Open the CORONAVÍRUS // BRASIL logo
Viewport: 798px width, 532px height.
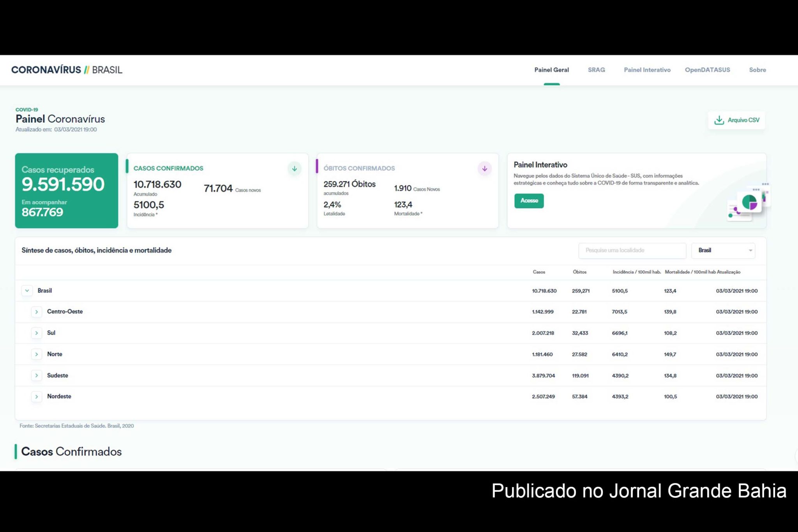pos(67,70)
